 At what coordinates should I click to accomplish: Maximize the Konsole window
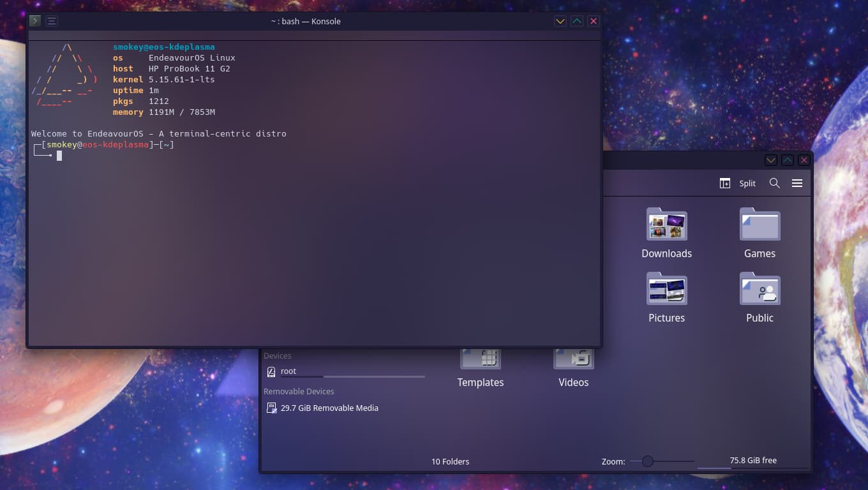click(577, 21)
